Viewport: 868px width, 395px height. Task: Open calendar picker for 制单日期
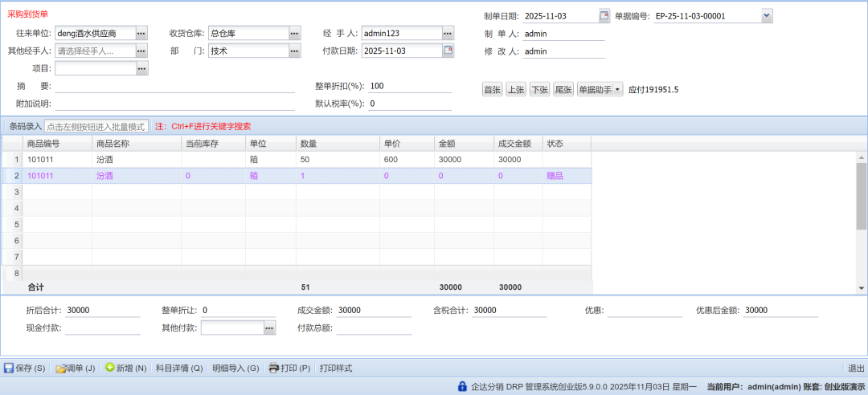pos(604,15)
